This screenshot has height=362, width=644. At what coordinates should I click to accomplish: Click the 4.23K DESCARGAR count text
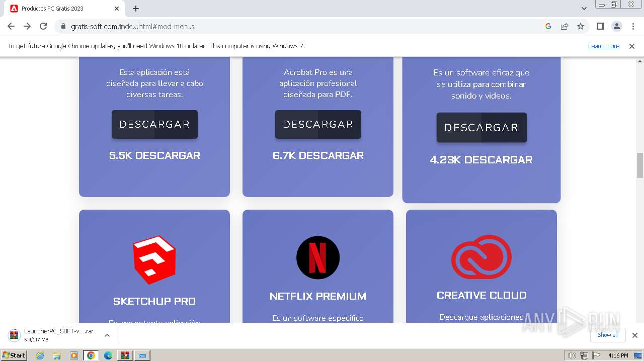coord(481,160)
